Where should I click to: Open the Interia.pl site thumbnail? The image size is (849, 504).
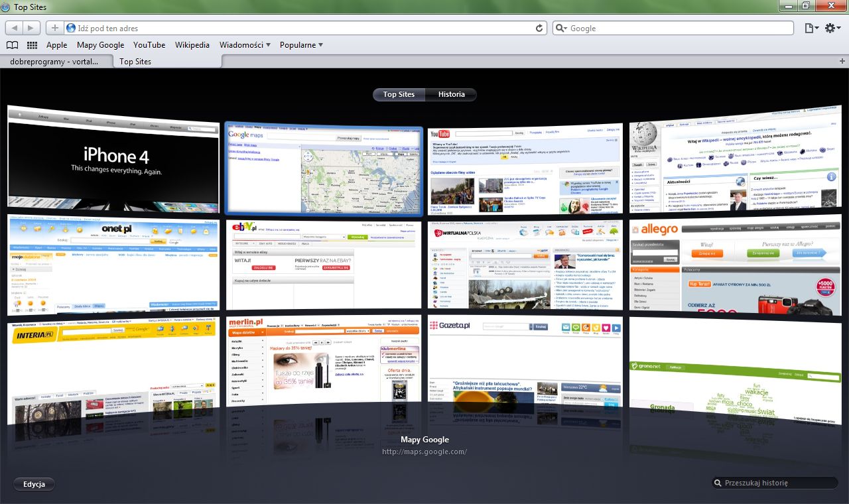click(113, 371)
